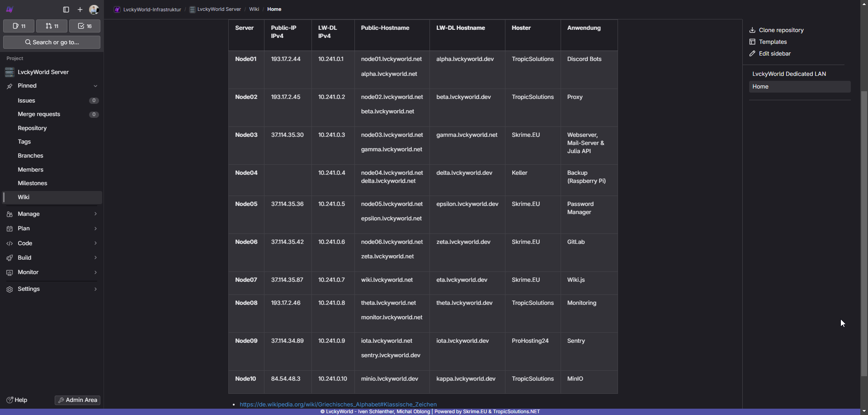Image resolution: width=868 pixels, height=415 pixels.
Task: Click the GitLab logo in top-left corner
Action: [x=9, y=9]
